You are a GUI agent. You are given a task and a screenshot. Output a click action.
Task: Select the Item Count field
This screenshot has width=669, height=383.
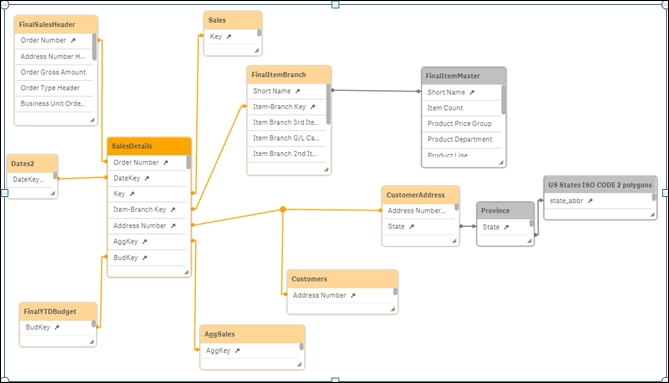(462, 108)
